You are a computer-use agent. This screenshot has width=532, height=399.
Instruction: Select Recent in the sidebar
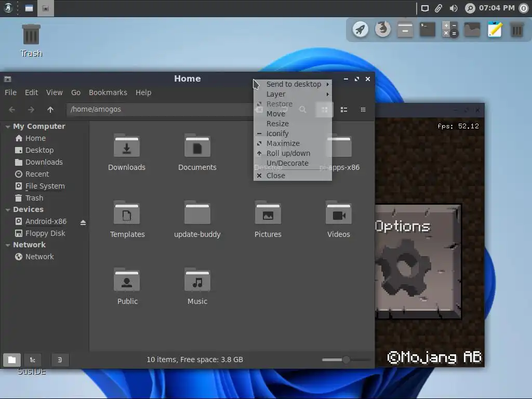point(37,174)
